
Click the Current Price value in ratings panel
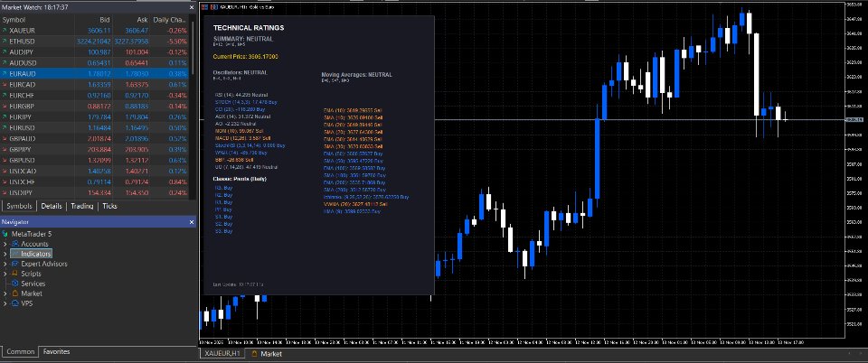(245, 56)
